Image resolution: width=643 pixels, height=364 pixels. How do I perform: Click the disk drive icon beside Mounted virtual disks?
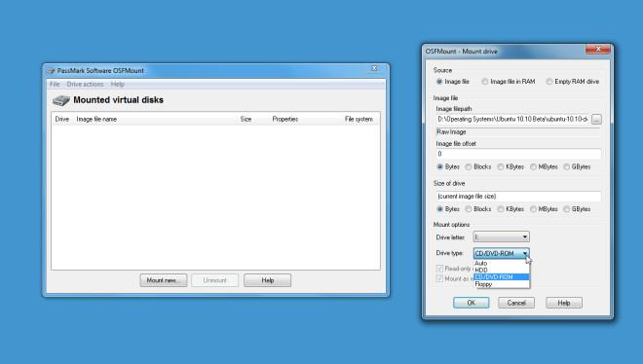point(61,100)
